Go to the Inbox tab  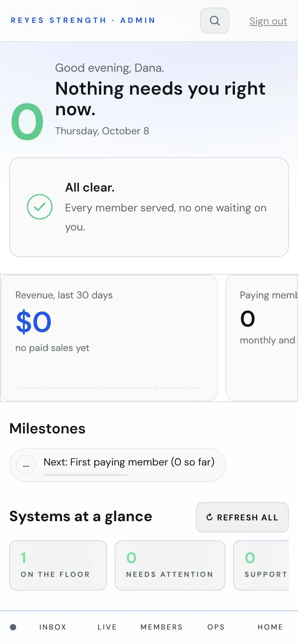(x=53, y=627)
